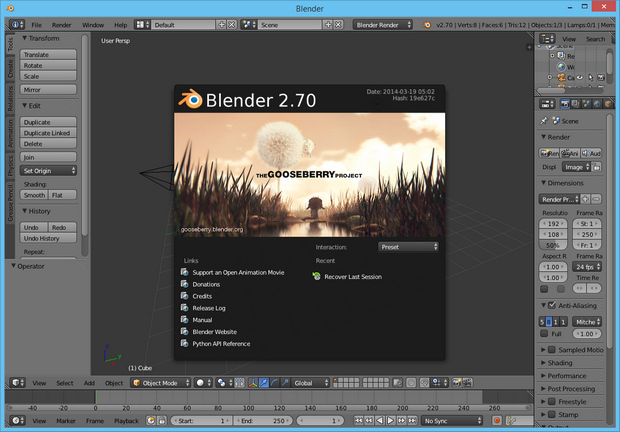Open the Info editor type selector icon
620x432 pixels.
tap(17, 25)
